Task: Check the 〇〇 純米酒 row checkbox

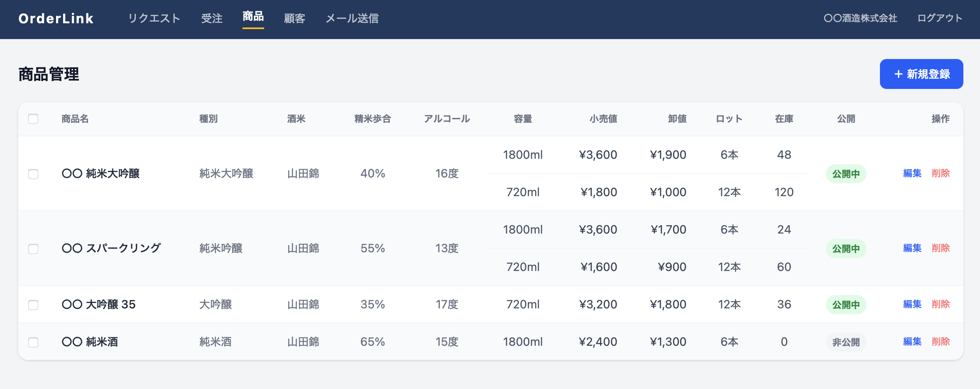Action: [x=33, y=342]
